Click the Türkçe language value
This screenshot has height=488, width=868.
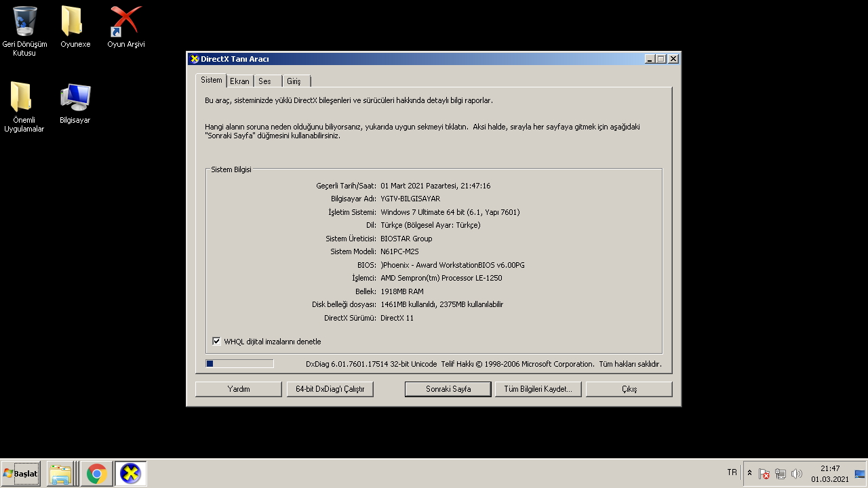[x=431, y=225]
